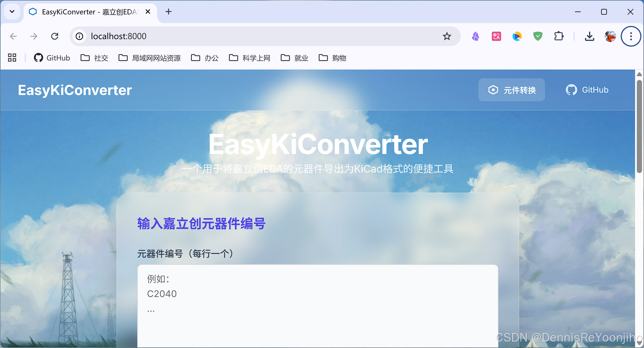This screenshot has height=348, width=644.
Task: Open the 科学上网 bookmark folder
Action: pyautogui.click(x=250, y=58)
